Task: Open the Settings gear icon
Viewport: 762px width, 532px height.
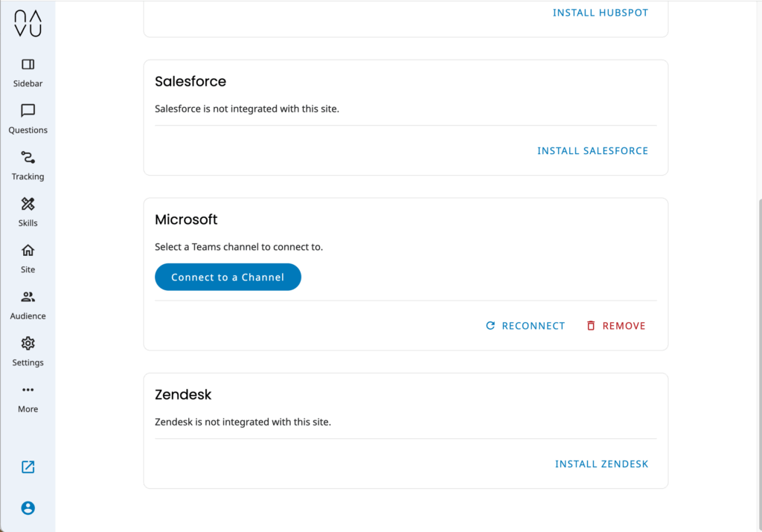Action: click(x=28, y=344)
